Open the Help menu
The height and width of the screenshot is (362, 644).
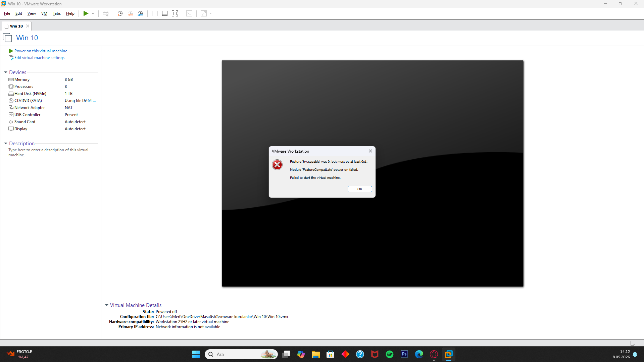tap(70, 13)
